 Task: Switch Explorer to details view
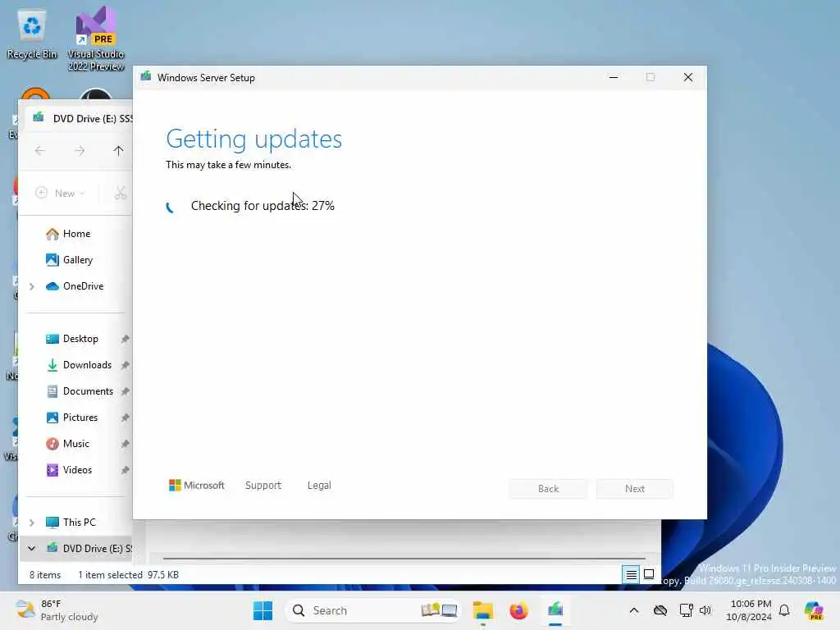point(632,575)
